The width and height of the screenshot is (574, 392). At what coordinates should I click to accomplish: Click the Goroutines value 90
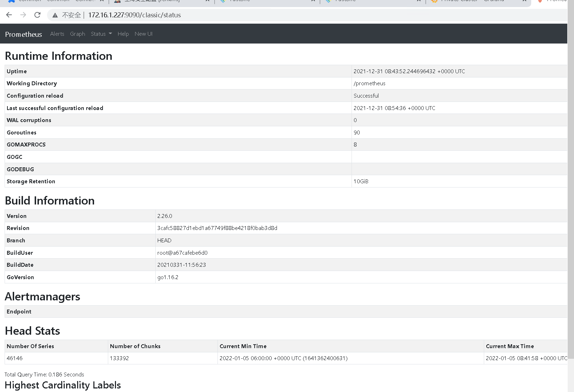[356, 133]
